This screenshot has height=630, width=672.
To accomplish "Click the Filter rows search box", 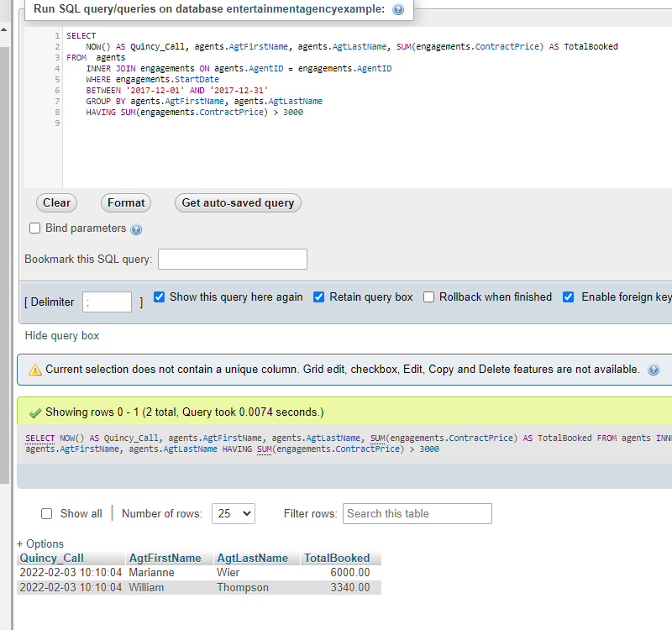I will tap(417, 514).
